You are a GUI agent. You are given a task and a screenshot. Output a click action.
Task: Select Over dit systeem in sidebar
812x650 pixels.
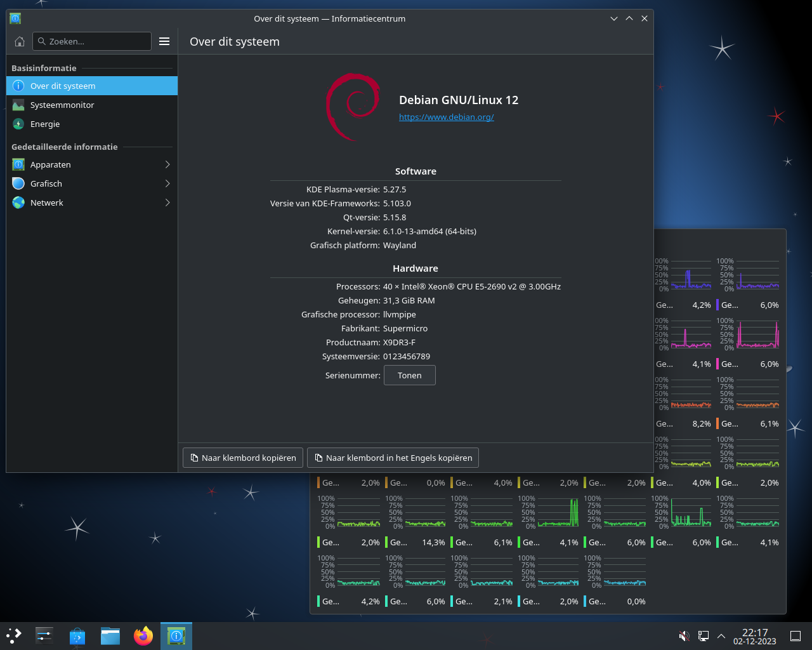pos(92,86)
